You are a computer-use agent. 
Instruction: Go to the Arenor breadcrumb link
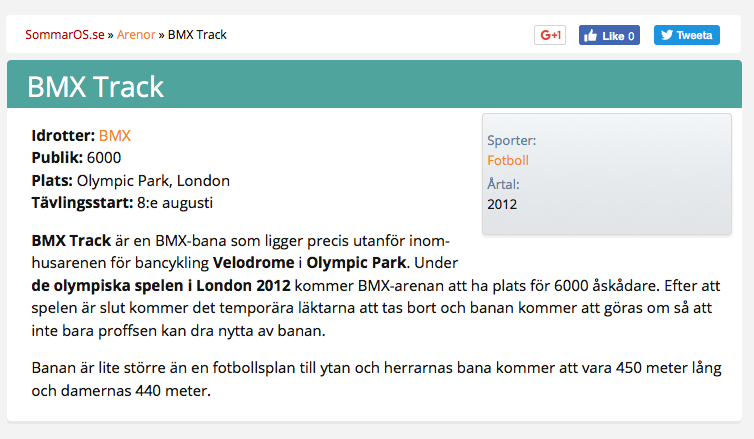(136, 35)
